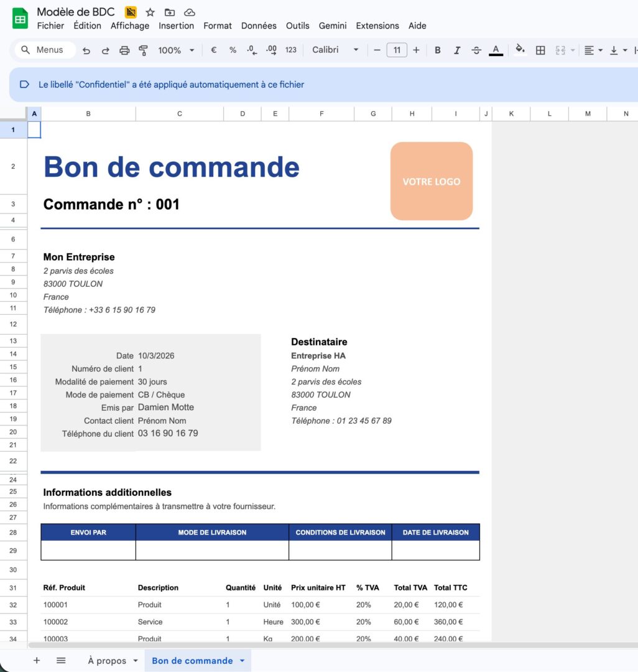Viewport: 638px width, 672px height.
Task: Increase decimal places
Action: click(x=271, y=50)
